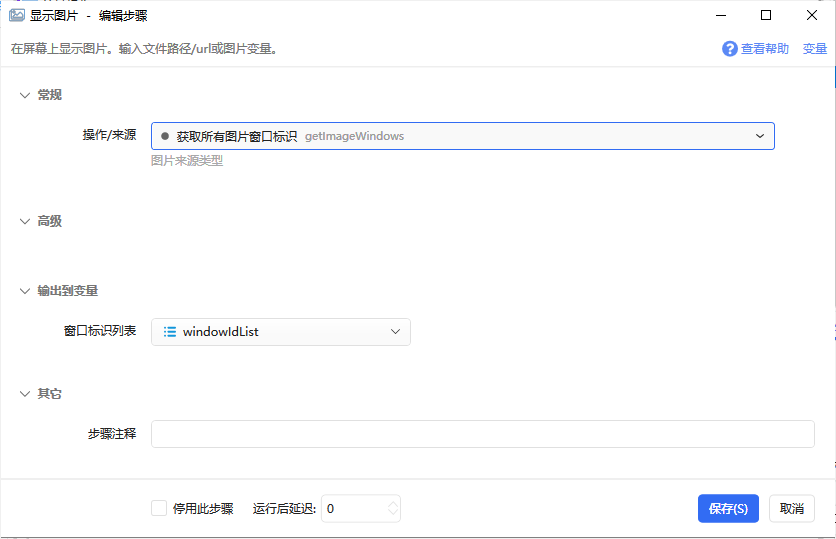Open the 变量 link at top right
Screen dimensions: 836x539
815,49
